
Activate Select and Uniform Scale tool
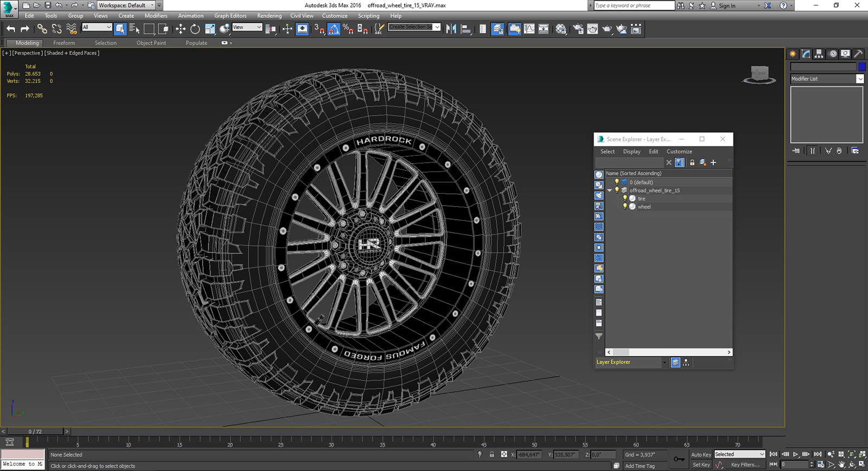coord(210,29)
